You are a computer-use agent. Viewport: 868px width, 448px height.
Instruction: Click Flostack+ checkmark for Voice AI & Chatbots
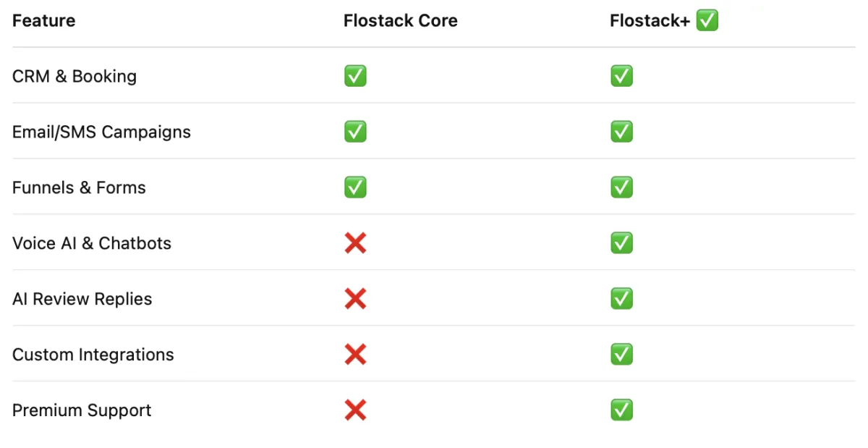pos(621,243)
